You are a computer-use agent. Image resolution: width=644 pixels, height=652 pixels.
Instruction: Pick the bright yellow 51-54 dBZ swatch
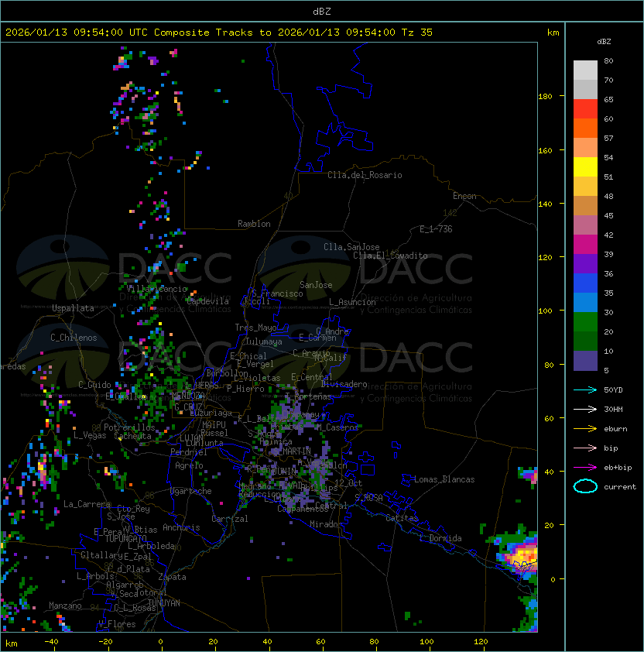click(585, 167)
